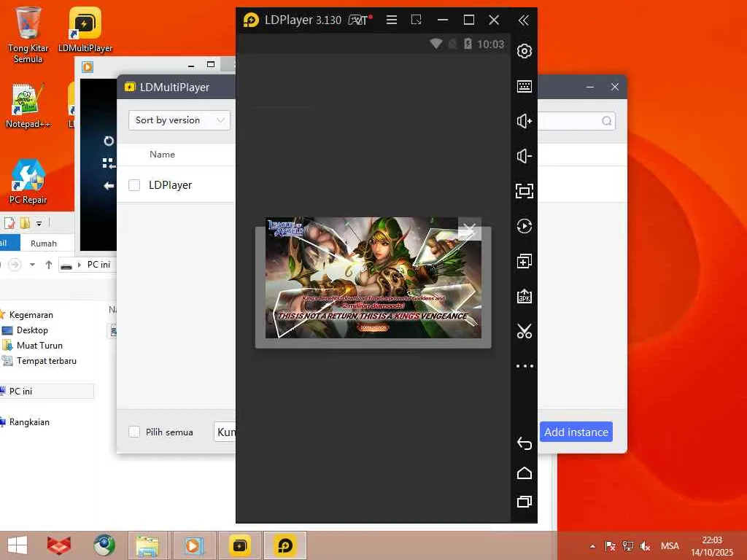Decrease volume using speaker minus icon
This screenshot has width=747, height=560.
[524, 156]
